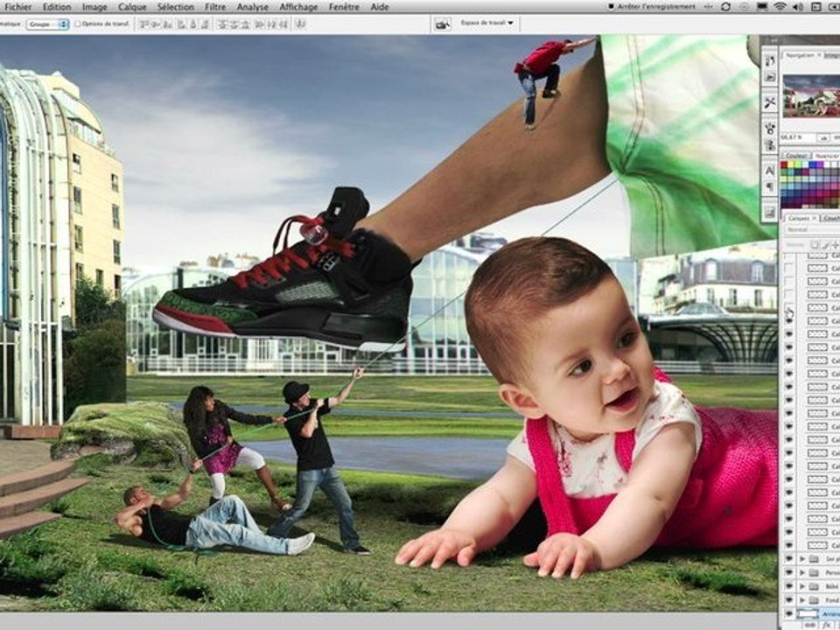Click the Time Machine sync icon in menu bar
840x630 pixels.
[725, 7]
